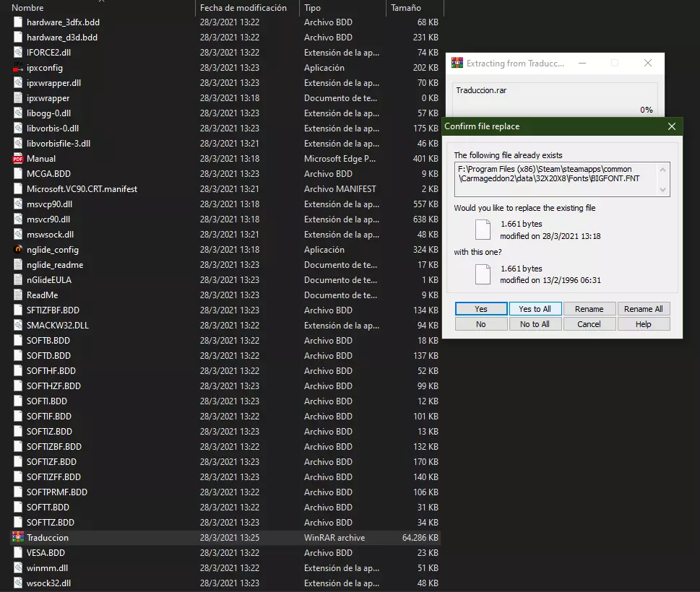Select the SOFTPRMF.BDD file name
700x592 pixels.
coord(56,492)
